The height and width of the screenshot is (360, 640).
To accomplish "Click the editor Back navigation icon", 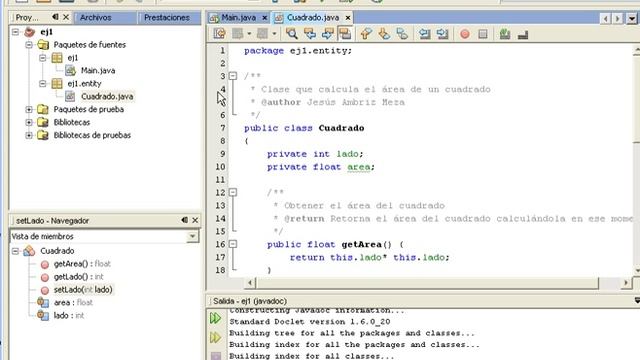I will tap(238, 34).
